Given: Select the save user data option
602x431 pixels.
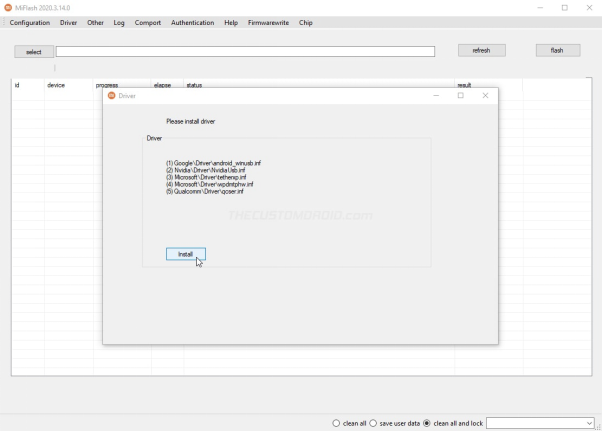Looking at the screenshot, I should pos(395,423).
